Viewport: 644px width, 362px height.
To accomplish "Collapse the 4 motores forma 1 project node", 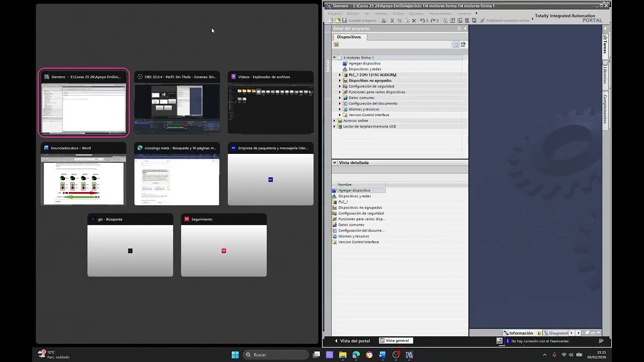I will [x=334, y=57].
